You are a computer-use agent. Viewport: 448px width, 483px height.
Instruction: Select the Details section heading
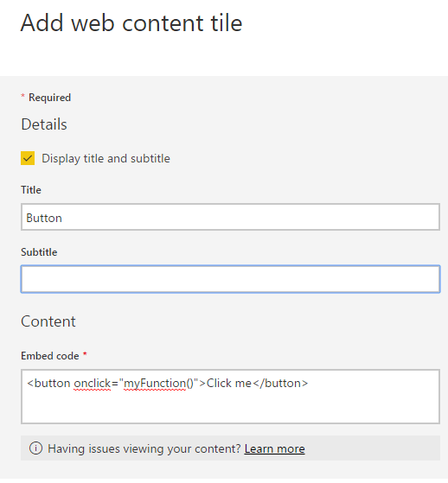point(44,124)
